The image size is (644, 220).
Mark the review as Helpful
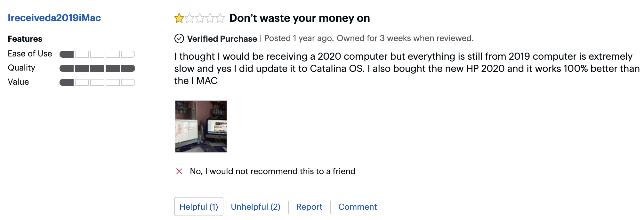199,207
